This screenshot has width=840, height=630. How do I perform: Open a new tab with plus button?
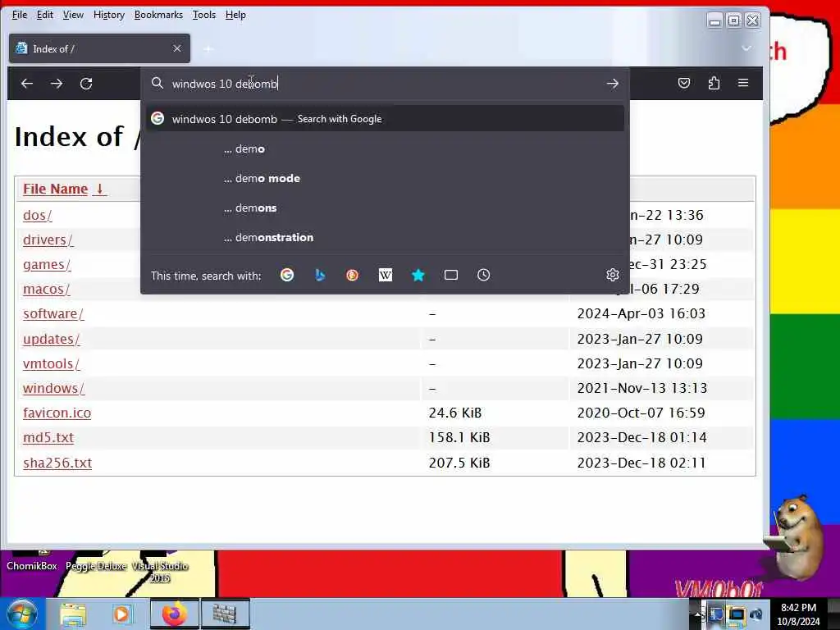tap(208, 49)
